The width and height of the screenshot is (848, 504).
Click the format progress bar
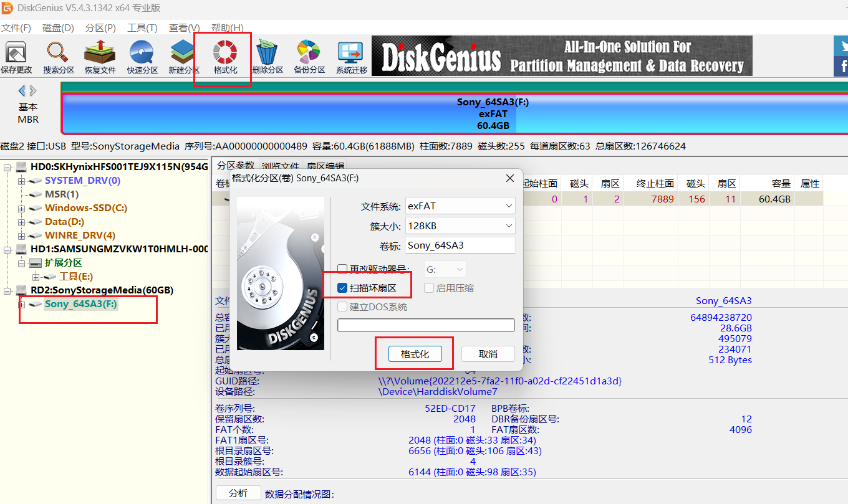[426, 325]
